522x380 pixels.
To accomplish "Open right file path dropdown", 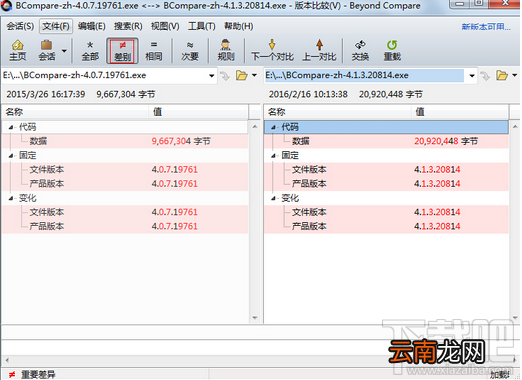I will coord(472,76).
